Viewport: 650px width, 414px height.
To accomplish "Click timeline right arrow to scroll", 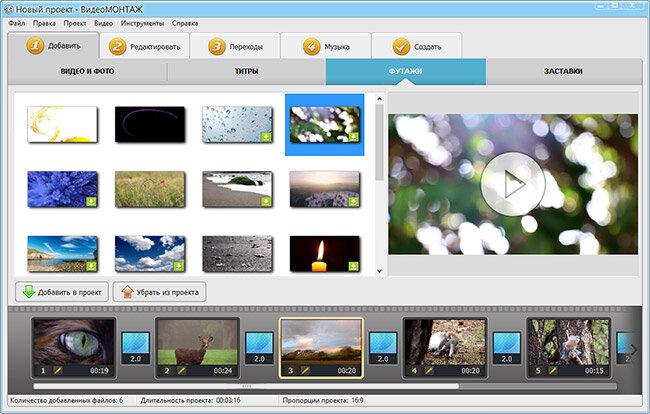I will click(633, 349).
